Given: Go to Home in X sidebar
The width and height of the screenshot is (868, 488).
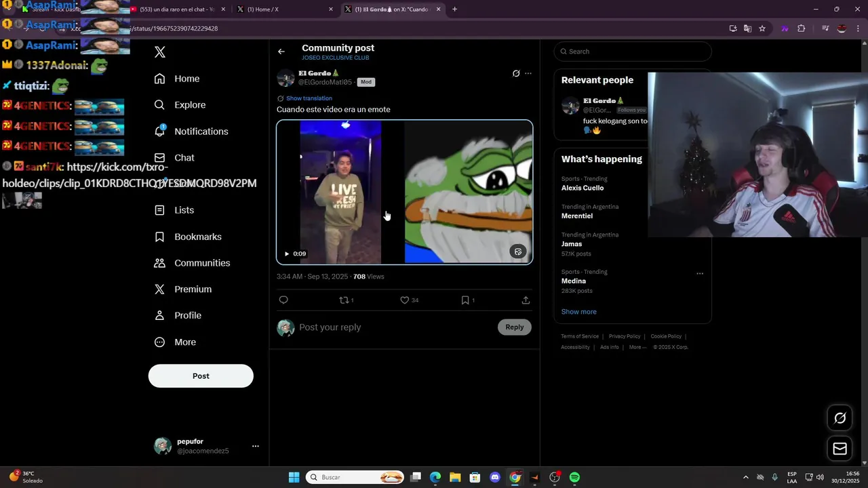Looking at the screenshot, I should pos(177,79).
